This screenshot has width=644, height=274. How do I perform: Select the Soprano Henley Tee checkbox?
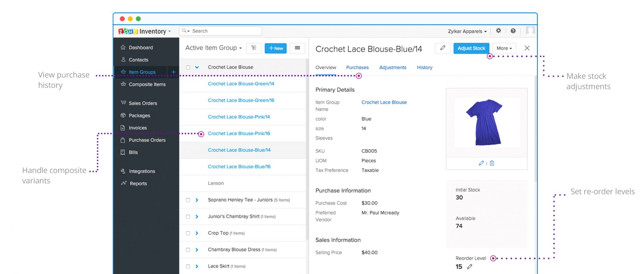(188, 200)
